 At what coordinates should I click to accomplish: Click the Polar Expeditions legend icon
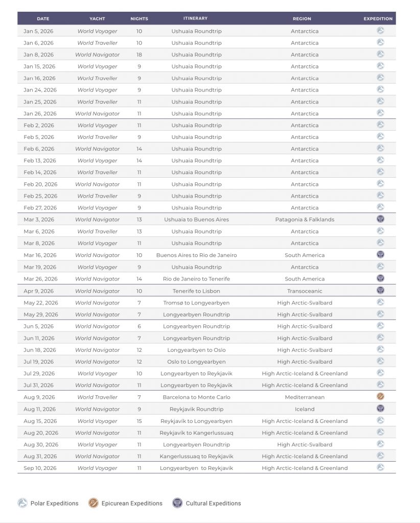(x=23, y=503)
